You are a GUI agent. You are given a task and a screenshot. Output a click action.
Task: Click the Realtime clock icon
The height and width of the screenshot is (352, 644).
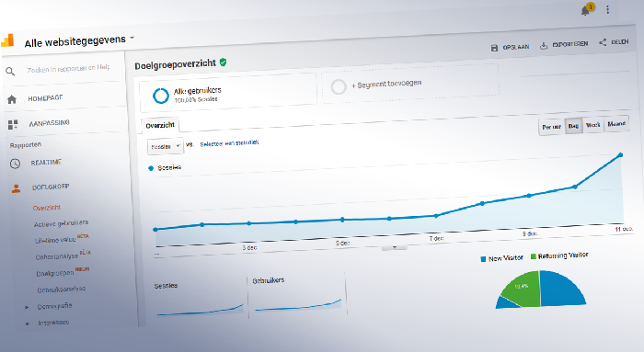(15, 164)
